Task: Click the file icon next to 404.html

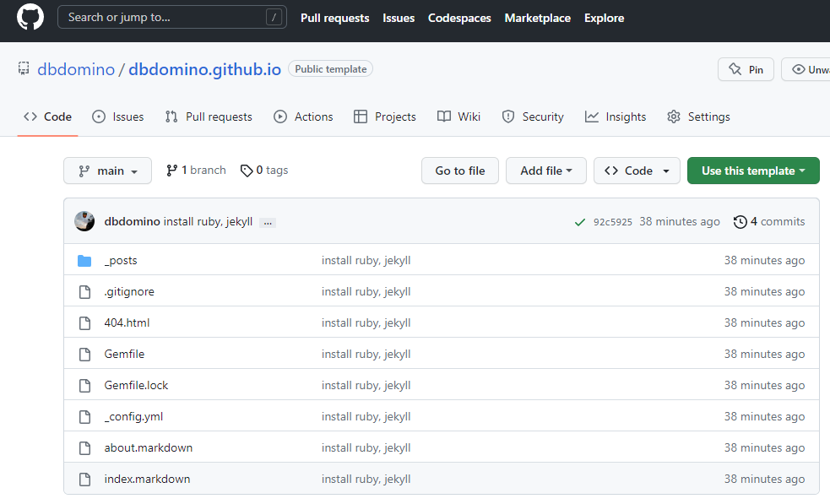Action: pos(84,323)
